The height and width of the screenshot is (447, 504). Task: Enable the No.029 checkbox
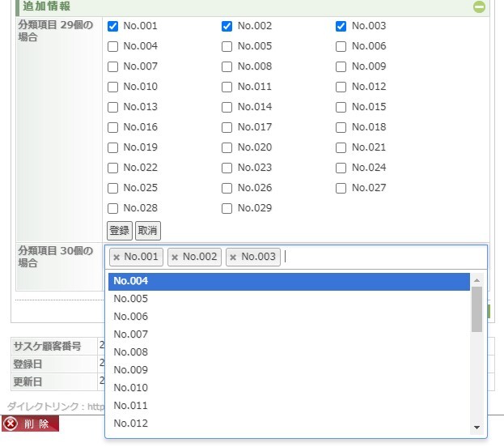[227, 208]
